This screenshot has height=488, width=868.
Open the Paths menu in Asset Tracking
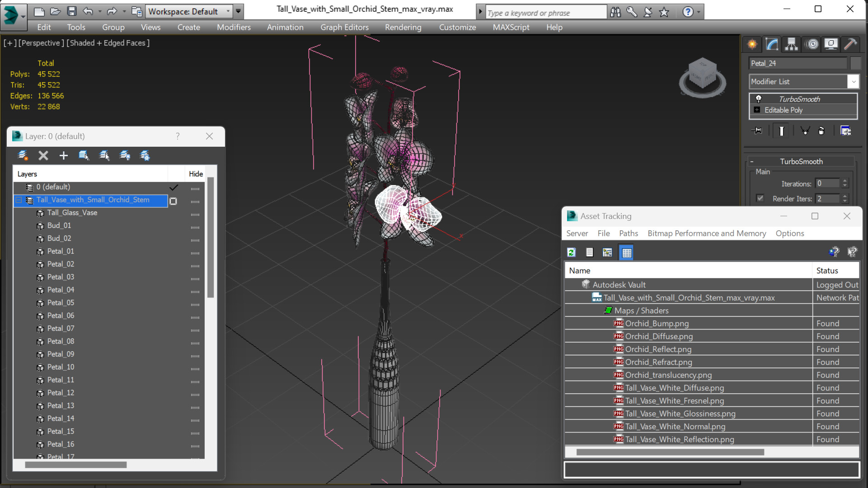(628, 233)
